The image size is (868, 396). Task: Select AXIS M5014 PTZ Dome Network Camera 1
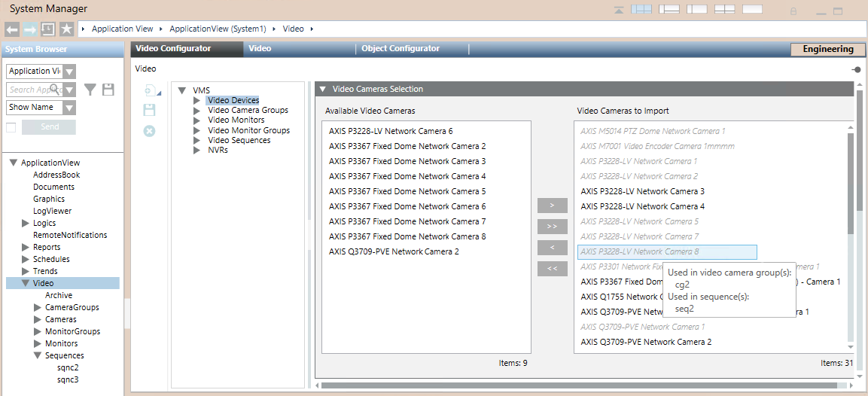(653, 131)
